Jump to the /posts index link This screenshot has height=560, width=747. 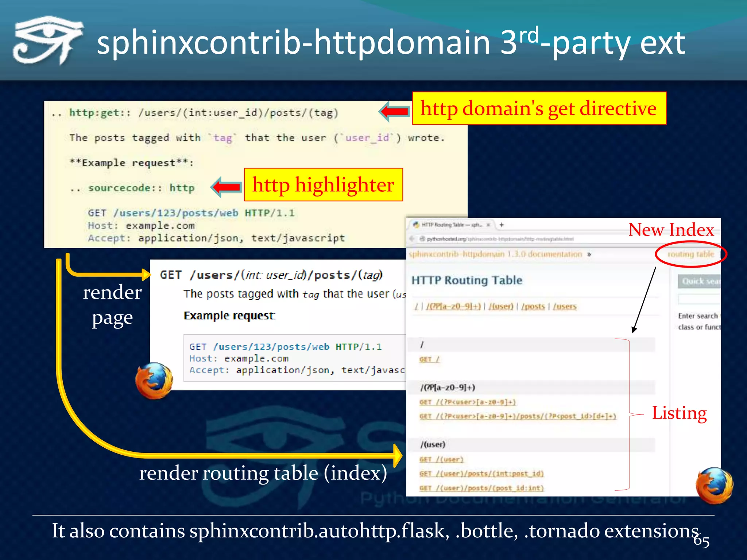533,306
